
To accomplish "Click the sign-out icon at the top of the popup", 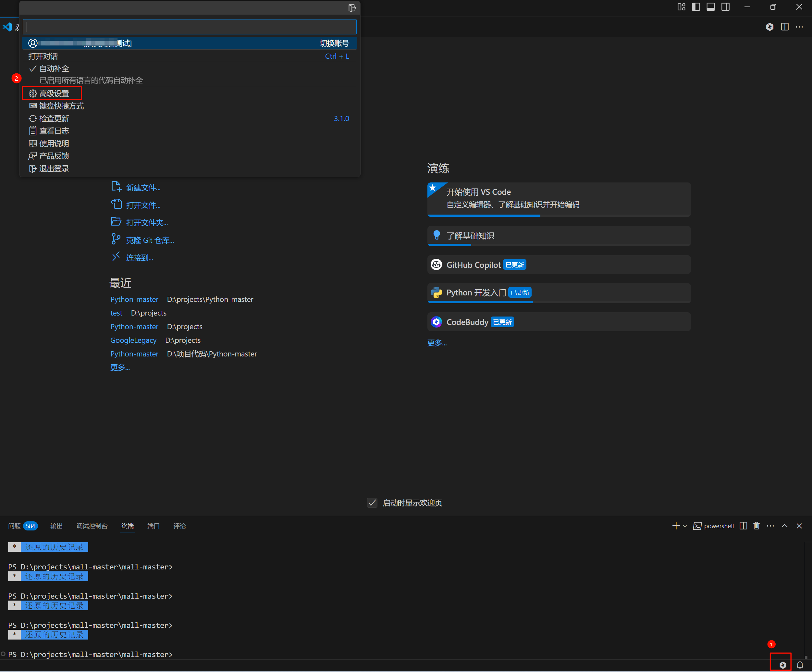I will coord(352,8).
